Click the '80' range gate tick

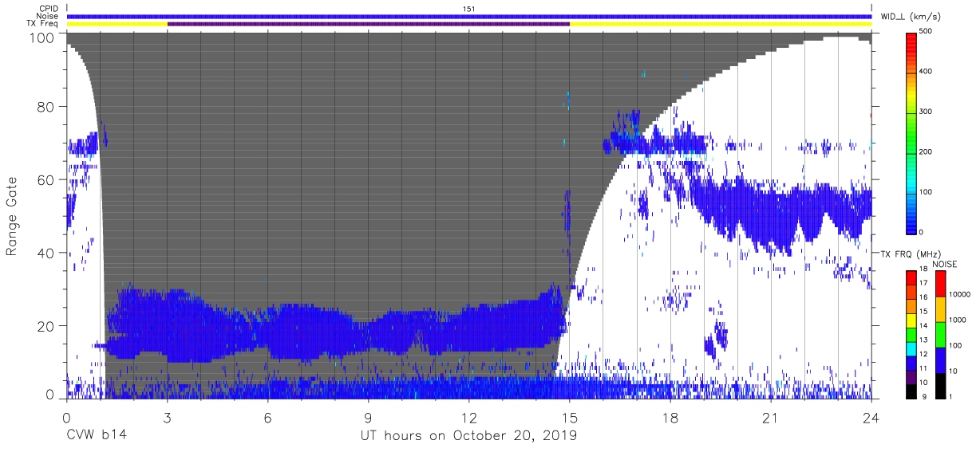pos(46,107)
